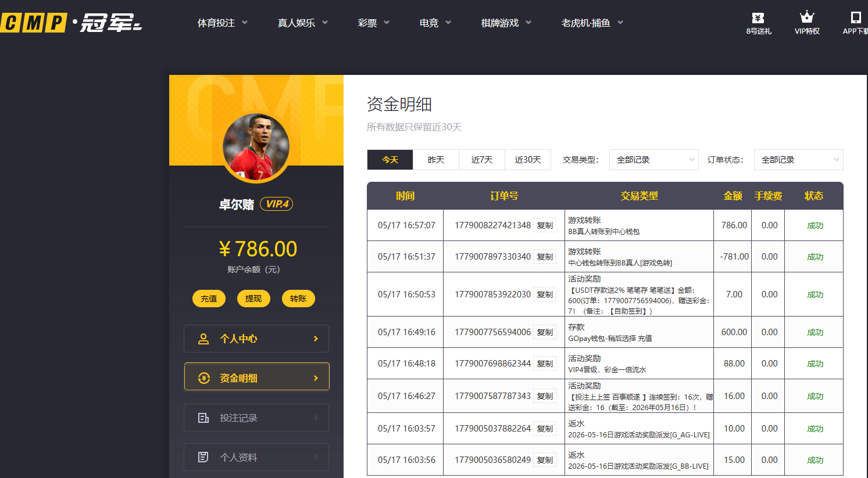Click the timestamp 05/17 16:57:07
Image resolution: width=868 pixels, height=478 pixels.
pos(406,225)
